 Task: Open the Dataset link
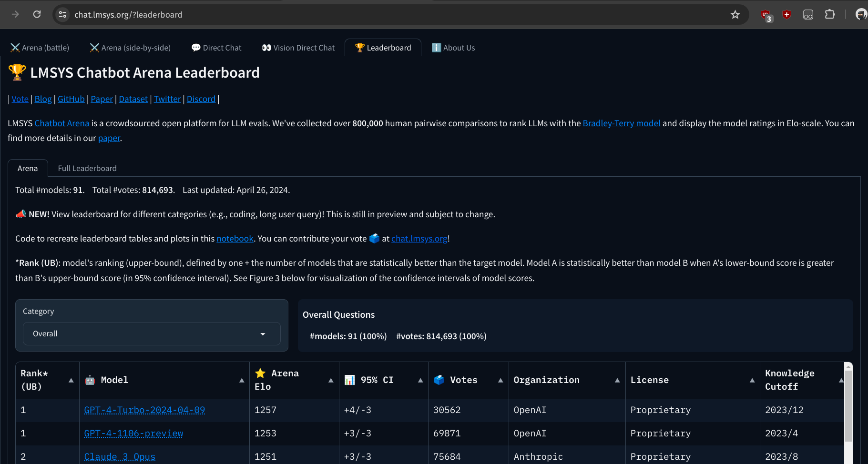(x=133, y=99)
